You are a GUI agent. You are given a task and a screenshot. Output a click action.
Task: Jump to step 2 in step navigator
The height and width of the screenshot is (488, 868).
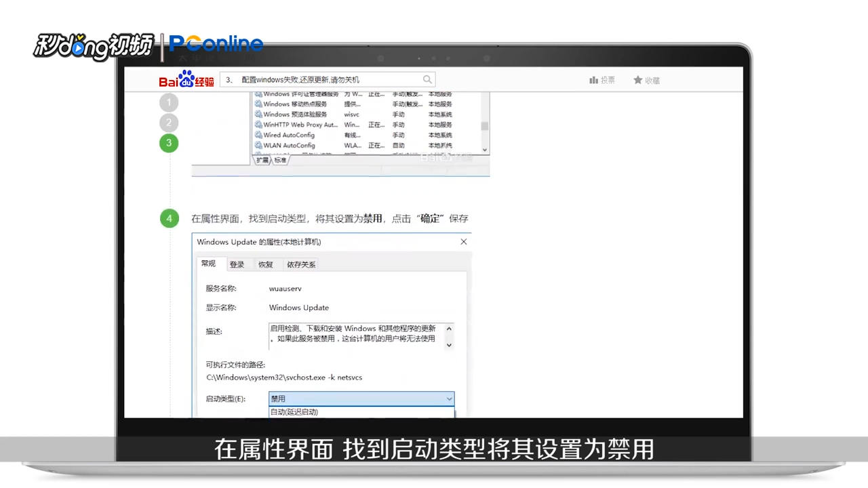click(x=169, y=123)
